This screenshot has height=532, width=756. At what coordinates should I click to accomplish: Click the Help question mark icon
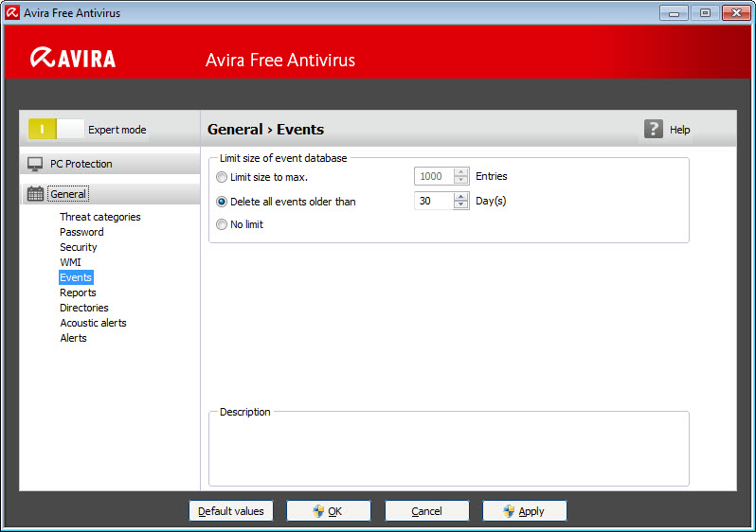(654, 129)
